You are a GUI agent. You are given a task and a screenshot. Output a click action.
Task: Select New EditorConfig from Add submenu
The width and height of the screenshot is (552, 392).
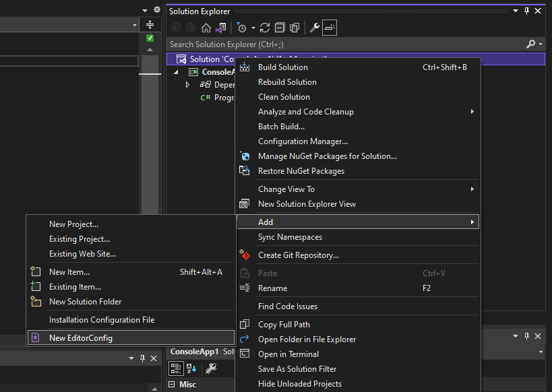[81, 338]
